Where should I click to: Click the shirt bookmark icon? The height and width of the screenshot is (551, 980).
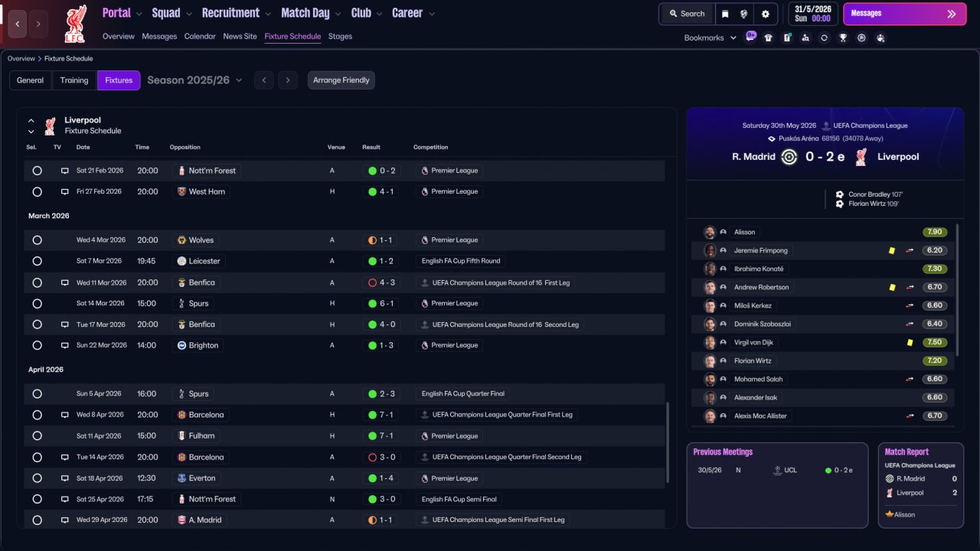click(x=768, y=37)
